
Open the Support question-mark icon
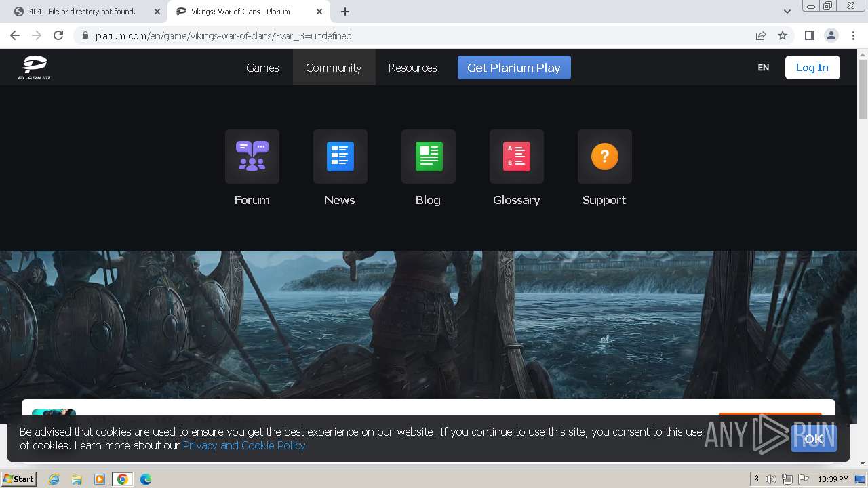605,157
